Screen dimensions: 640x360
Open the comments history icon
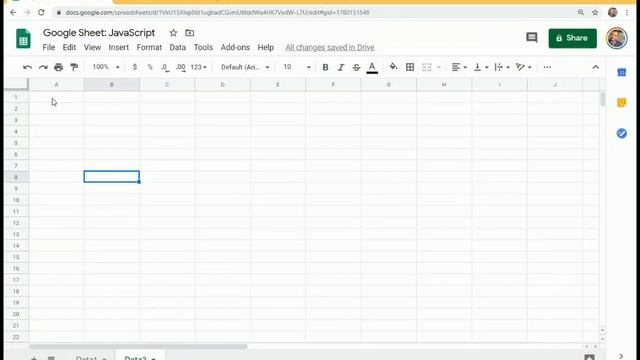tap(531, 38)
